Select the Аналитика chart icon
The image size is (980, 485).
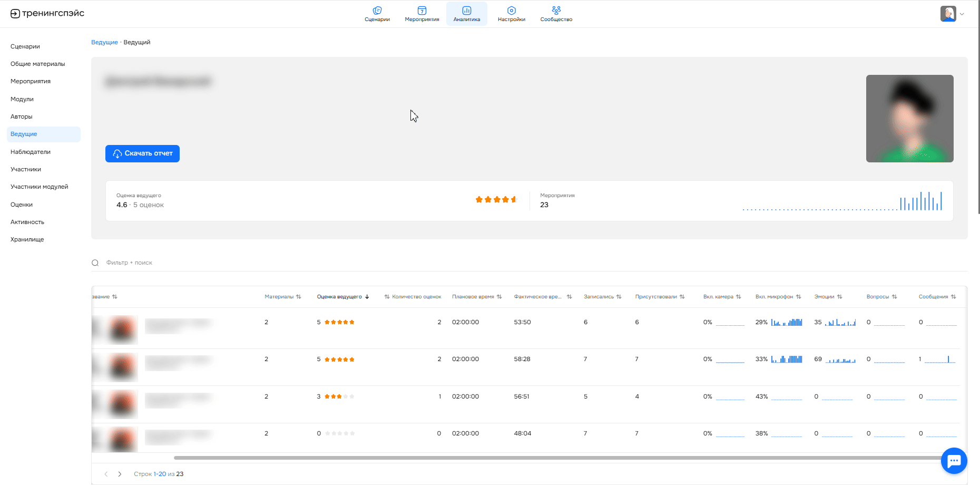point(467,11)
